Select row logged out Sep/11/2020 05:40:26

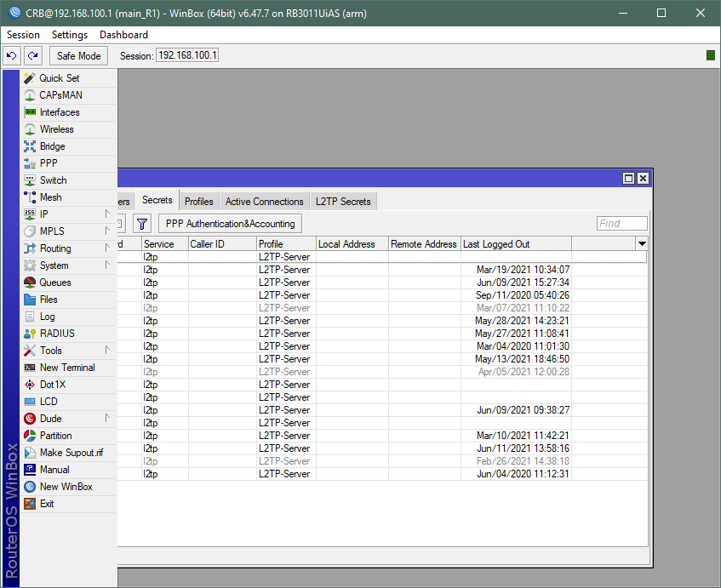click(x=382, y=295)
